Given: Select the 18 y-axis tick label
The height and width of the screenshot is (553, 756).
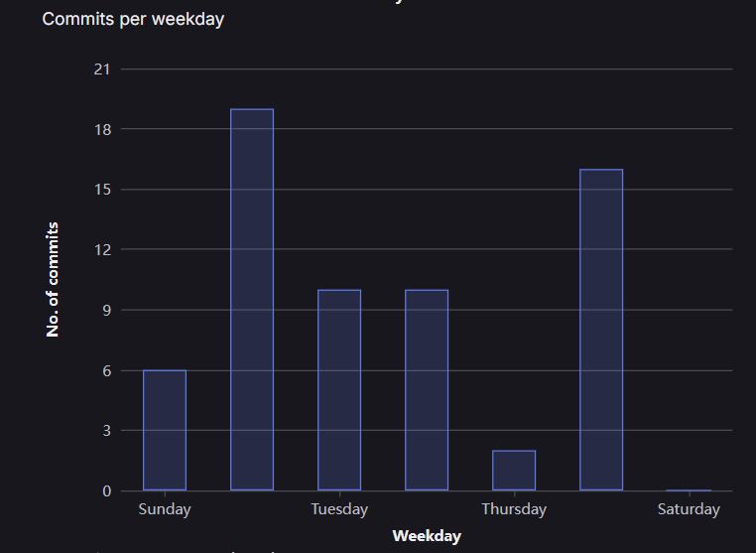Looking at the screenshot, I should [102, 129].
